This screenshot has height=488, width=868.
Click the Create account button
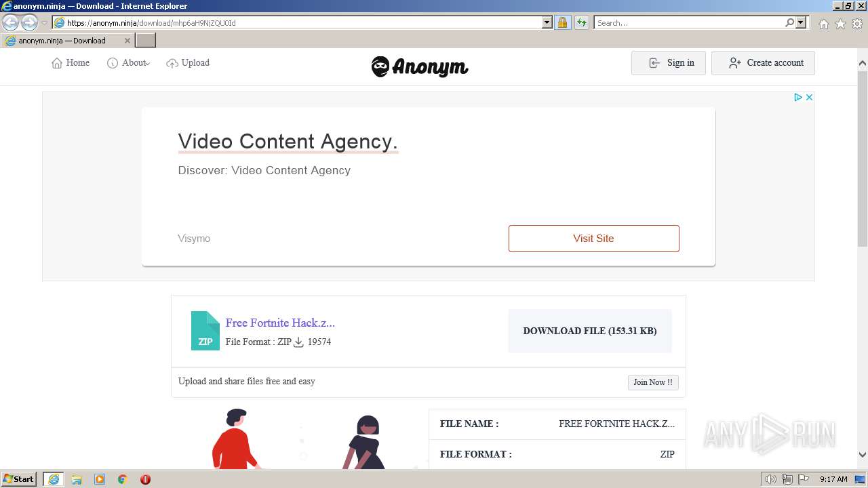coord(763,63)
